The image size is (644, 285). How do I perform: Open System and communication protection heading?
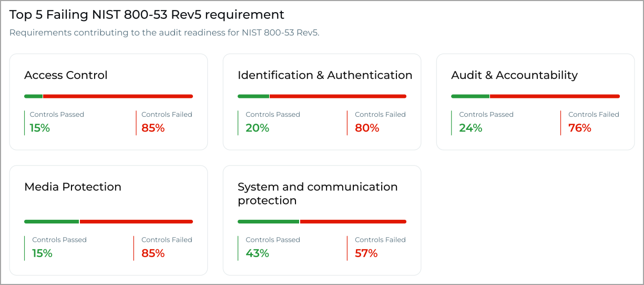click(318, 194)
